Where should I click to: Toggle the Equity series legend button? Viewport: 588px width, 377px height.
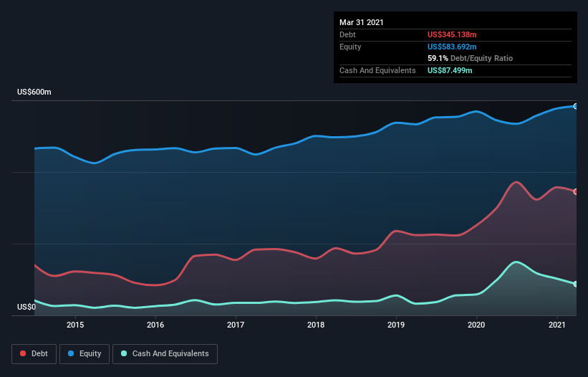tap(85, 354)
